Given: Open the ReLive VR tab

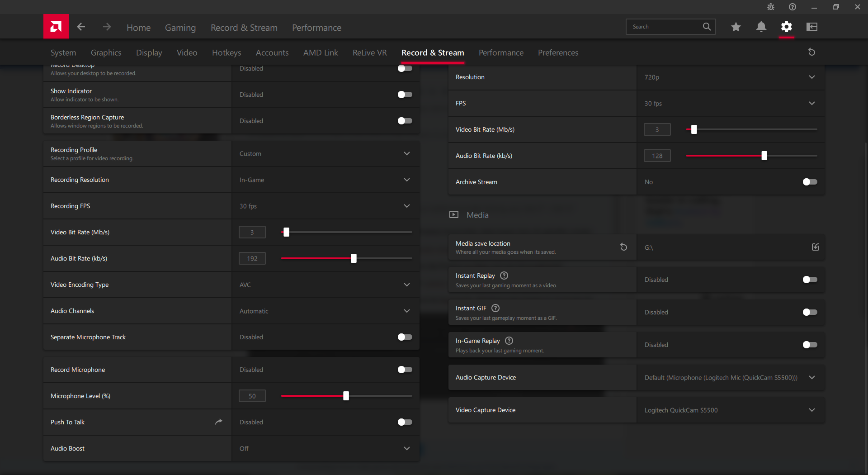Looking at the screenshot, I should pos(370,53).
